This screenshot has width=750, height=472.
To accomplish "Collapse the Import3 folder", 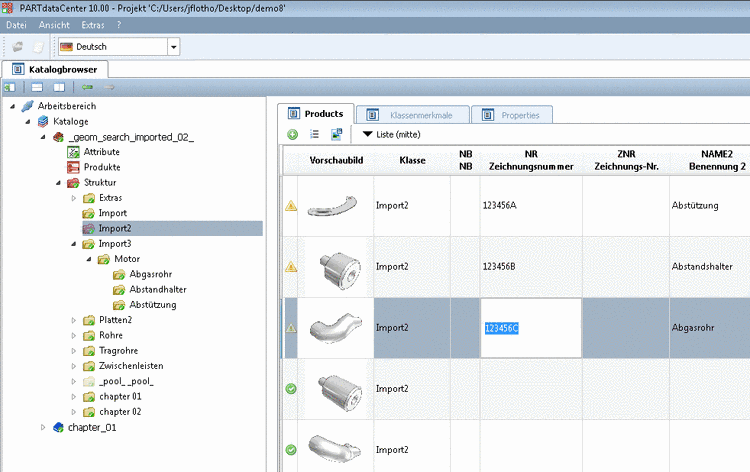I will click(74, 244).
